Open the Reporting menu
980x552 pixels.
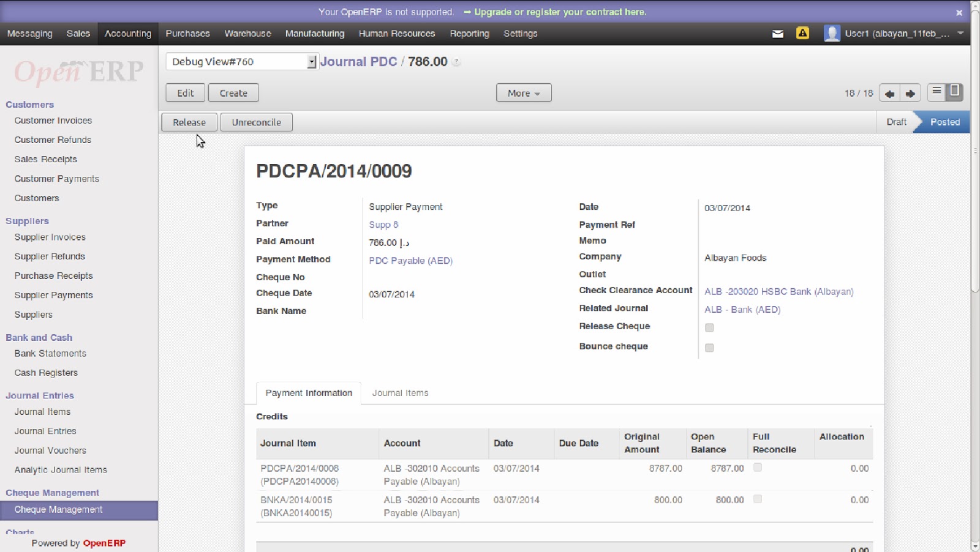[x=469, y=34]
